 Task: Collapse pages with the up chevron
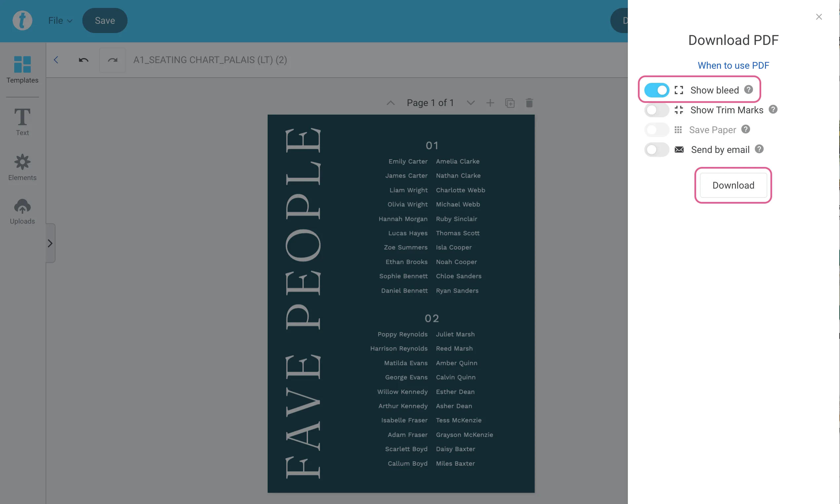[x=390, y=103]
